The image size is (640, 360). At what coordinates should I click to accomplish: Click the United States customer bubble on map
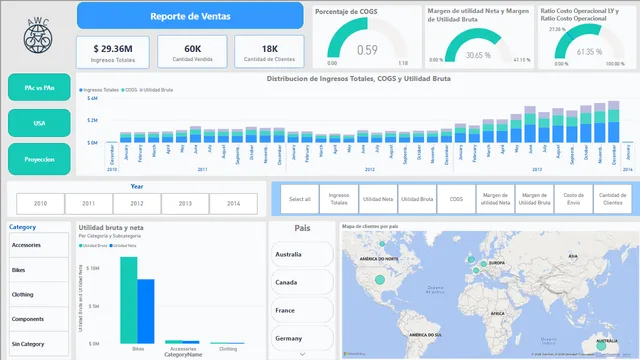[380, 280]
